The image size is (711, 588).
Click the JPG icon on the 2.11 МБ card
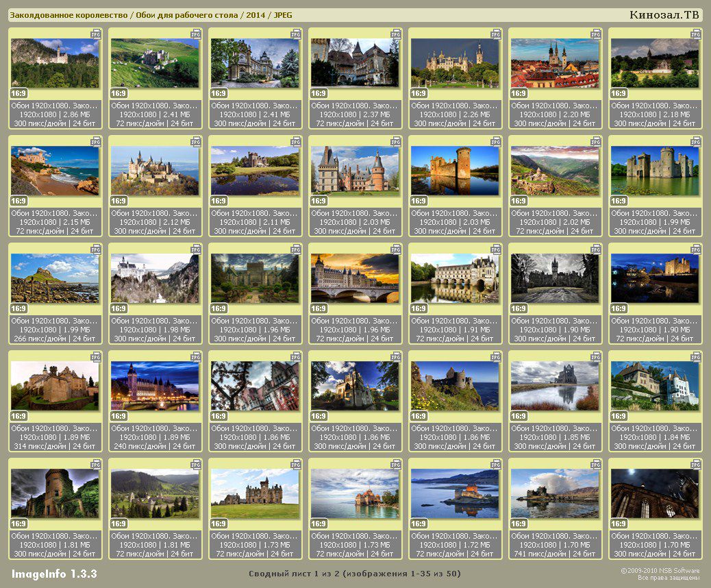coord(296,142)
